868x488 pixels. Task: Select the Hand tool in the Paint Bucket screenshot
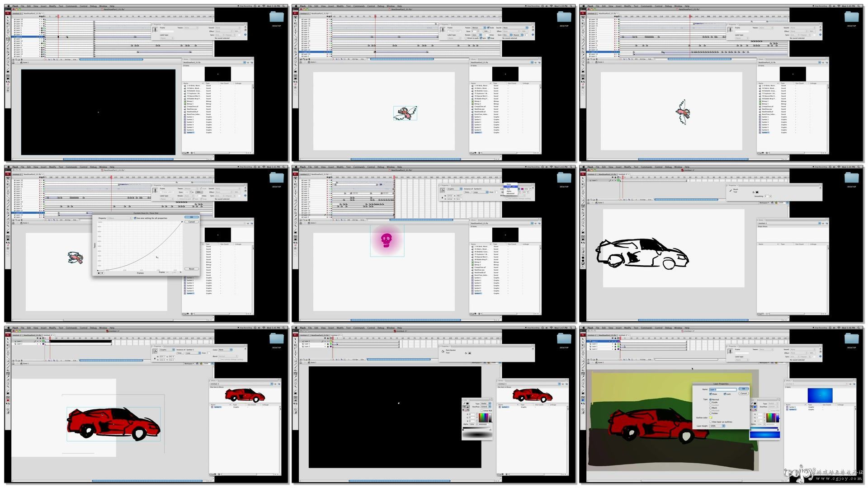(295, 383)
